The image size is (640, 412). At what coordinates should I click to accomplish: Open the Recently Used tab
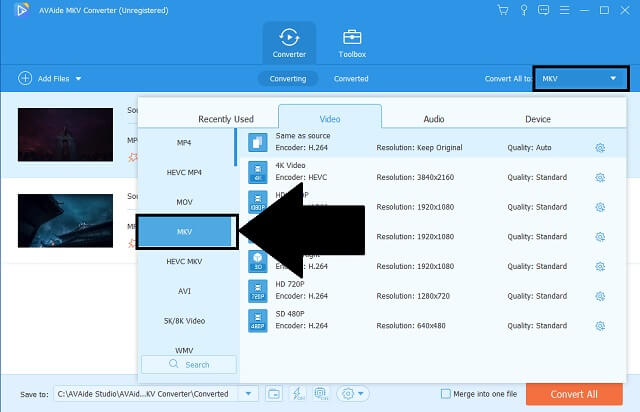pos(226,119)
